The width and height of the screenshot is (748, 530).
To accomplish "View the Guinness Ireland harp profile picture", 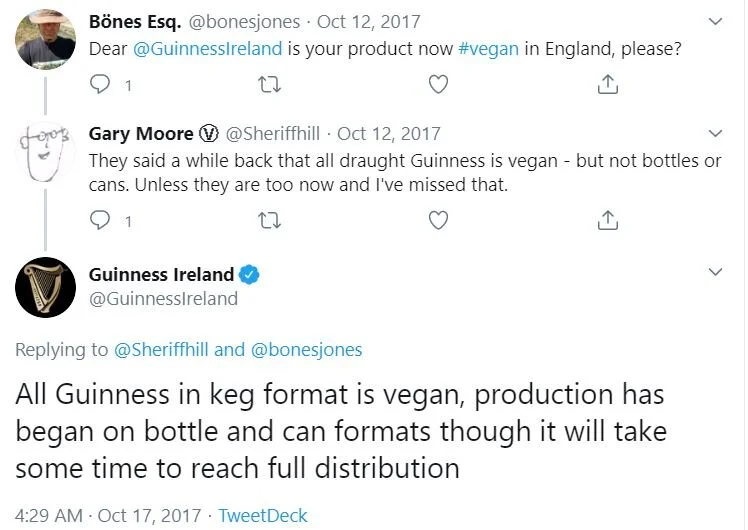I will pyautogui.click(x=46, y=287).
